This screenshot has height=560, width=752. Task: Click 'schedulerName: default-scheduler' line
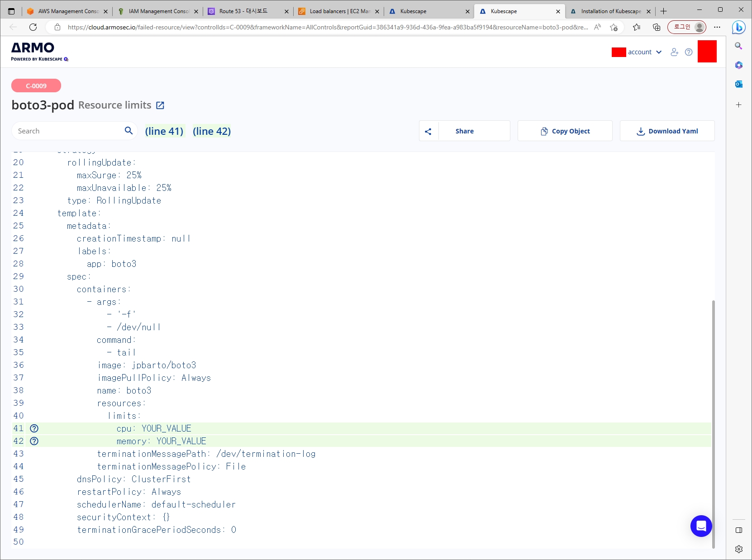click(x=156, y=504)
